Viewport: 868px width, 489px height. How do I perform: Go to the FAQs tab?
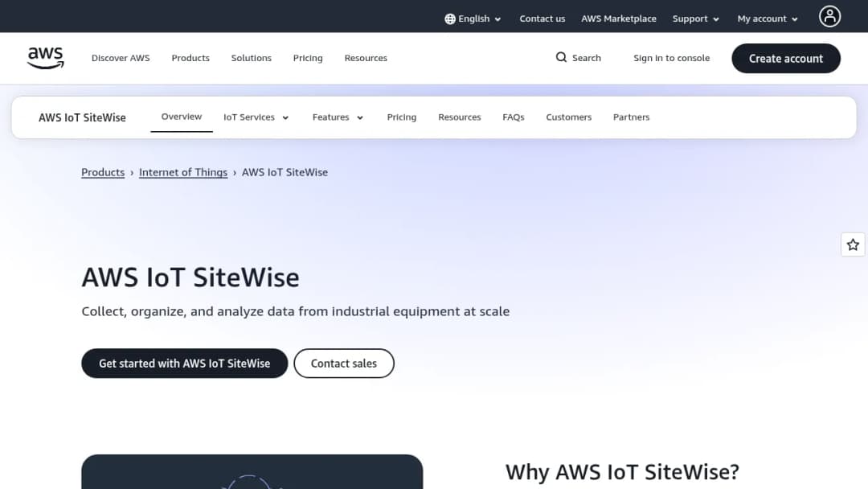[513, 117]
